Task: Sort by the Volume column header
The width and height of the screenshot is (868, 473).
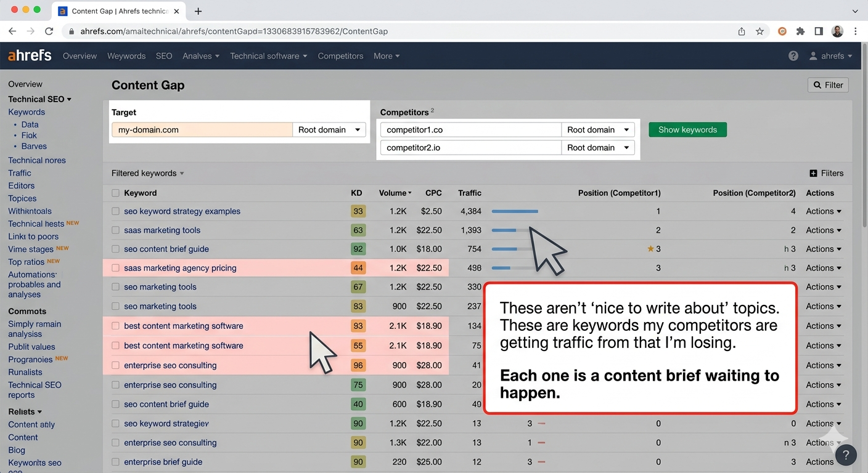Action: point(395,193)
